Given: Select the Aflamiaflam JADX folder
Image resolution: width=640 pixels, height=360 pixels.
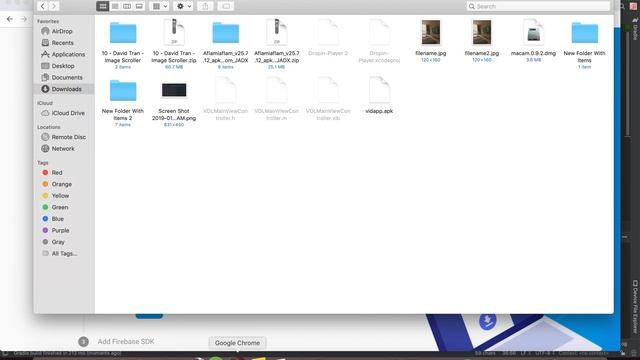Looking at the screenshot, I should tap(226, 33).
